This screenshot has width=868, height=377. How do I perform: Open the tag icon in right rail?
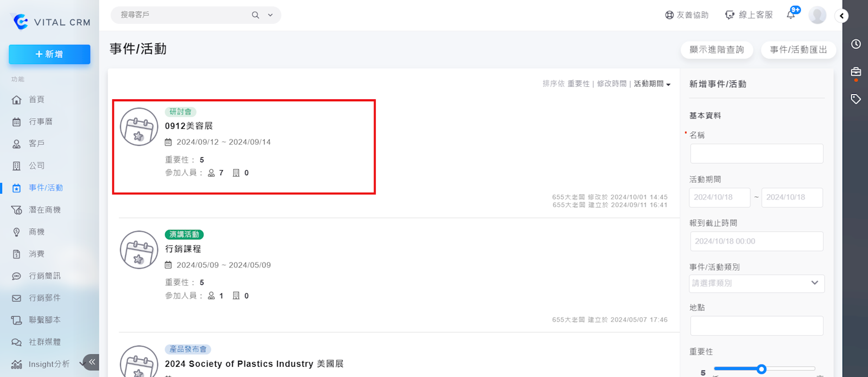click(x=856, y=99)
